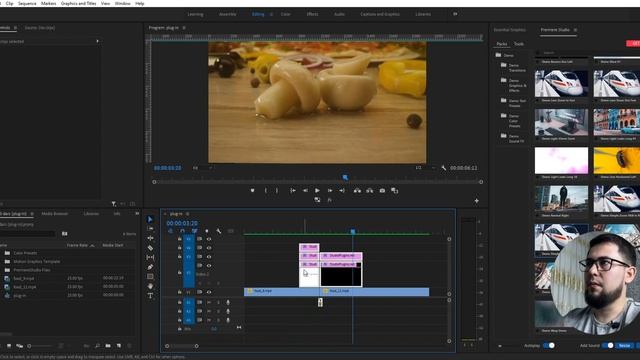Mute audio track A1

[x=209, y=302]
